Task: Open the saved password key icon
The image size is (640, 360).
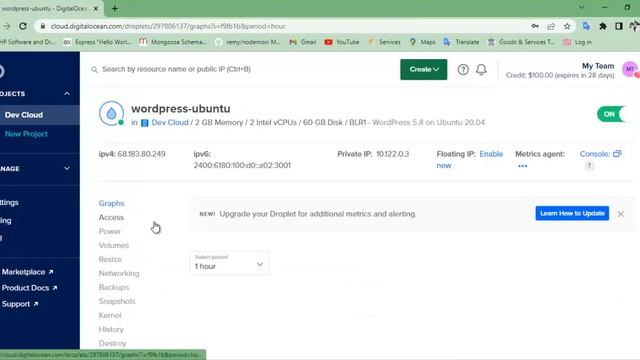Action: click(535, 26)
